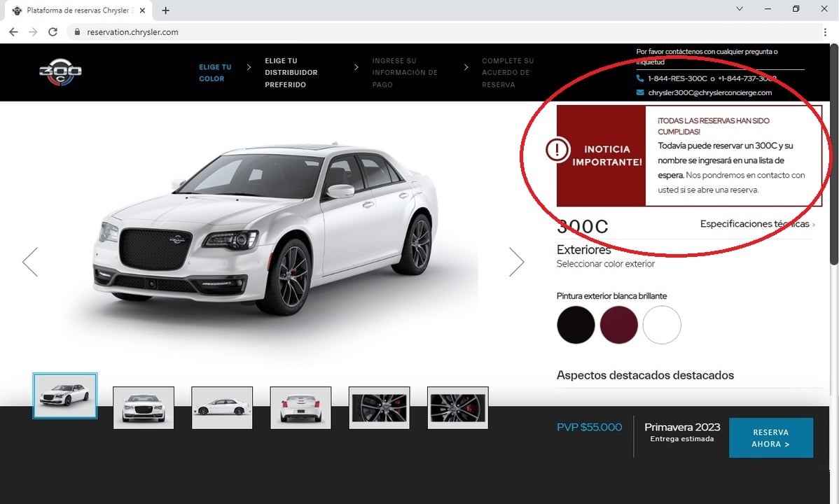Image resolution: width=839 pixels, height=504 pixels.
Task: Choose the dark red exterior color swatch
Action: click(619, 325)
